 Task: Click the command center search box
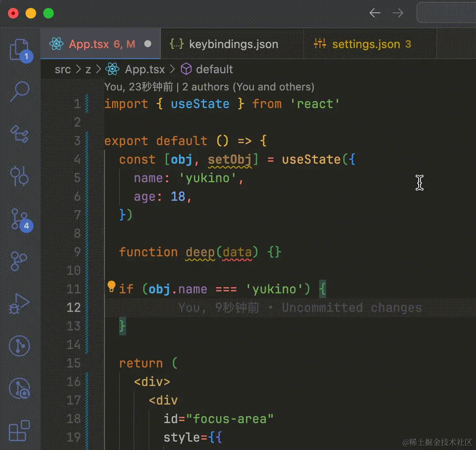click(446, 13)
